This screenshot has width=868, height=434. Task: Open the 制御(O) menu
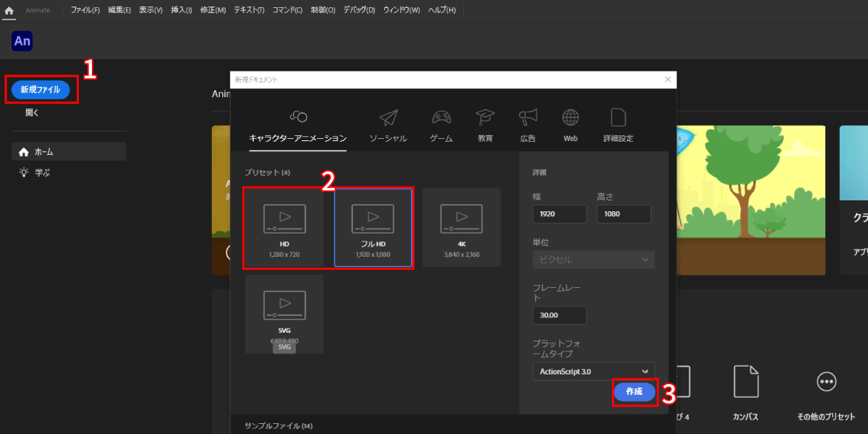tap(323, 10)
